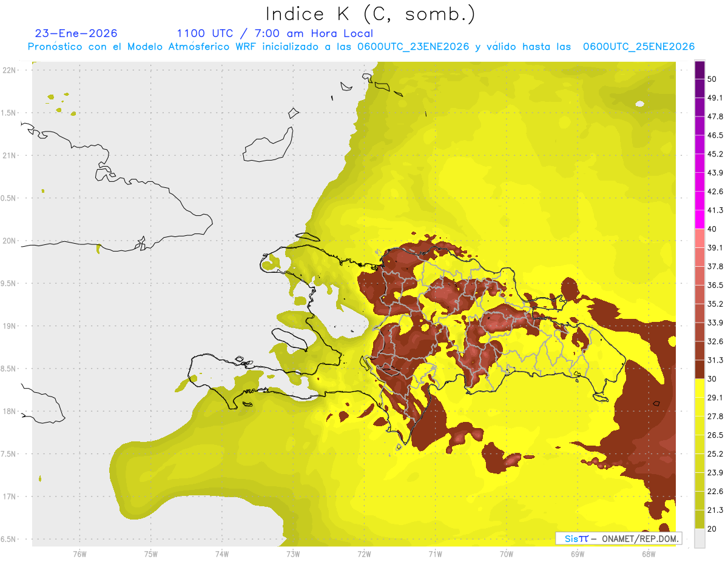The image size is (728, 562).
Task: Select the '23-Ene-2026' date label
Action: pos(76,33)
